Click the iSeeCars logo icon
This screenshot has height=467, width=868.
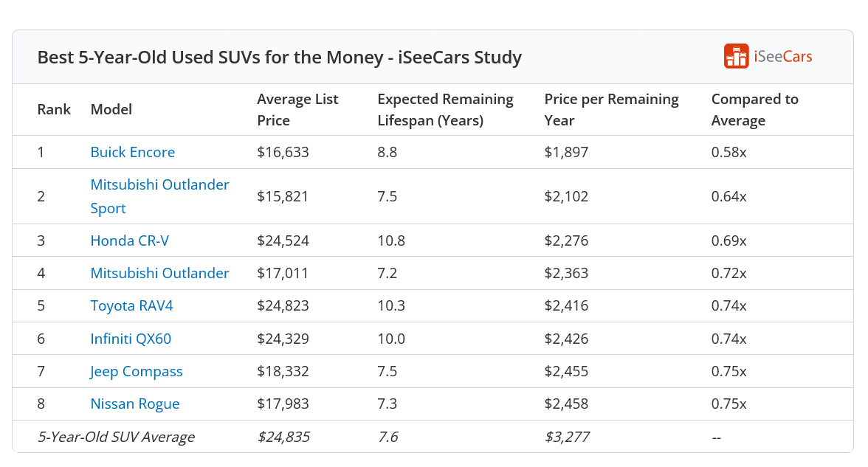736,57
